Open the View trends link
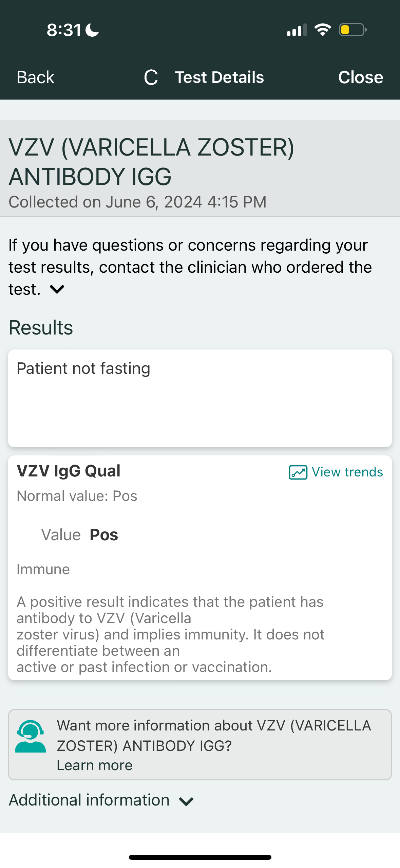Image resolution: width=400 pixels, height=868 pixels. (347, 472)
